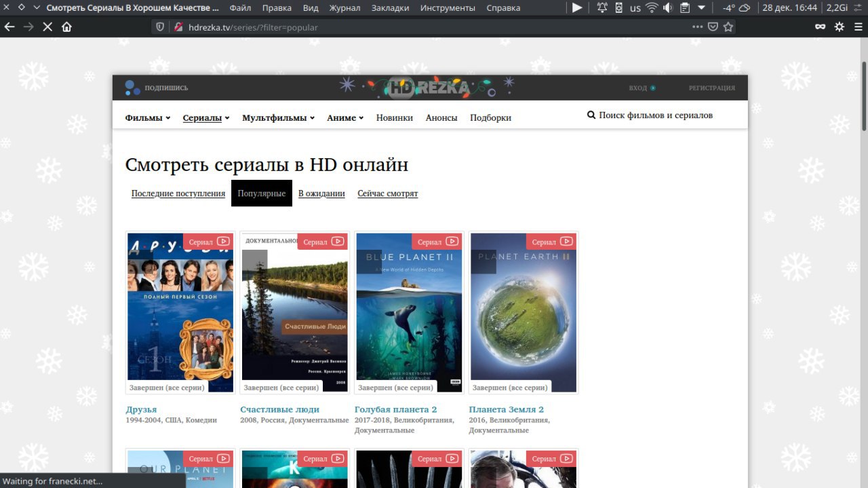Open the weather widget showing -4°

click(736, 8)
